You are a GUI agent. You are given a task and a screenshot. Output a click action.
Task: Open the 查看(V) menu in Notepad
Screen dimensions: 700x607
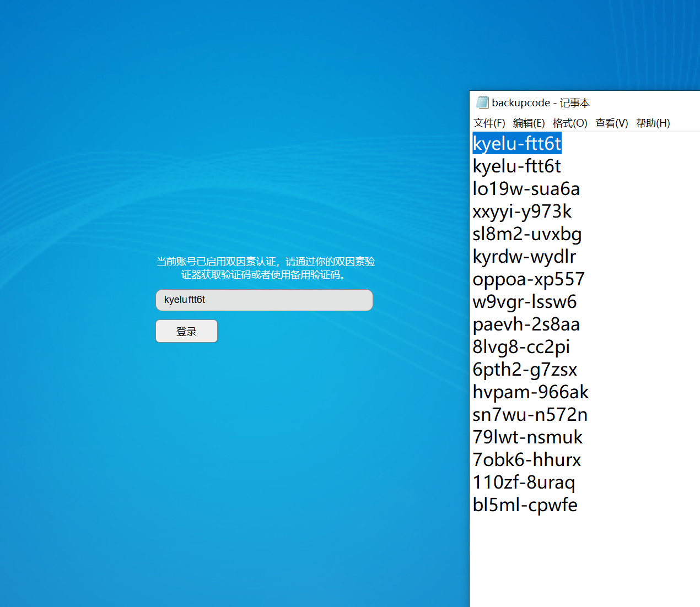tap(612, 123)
